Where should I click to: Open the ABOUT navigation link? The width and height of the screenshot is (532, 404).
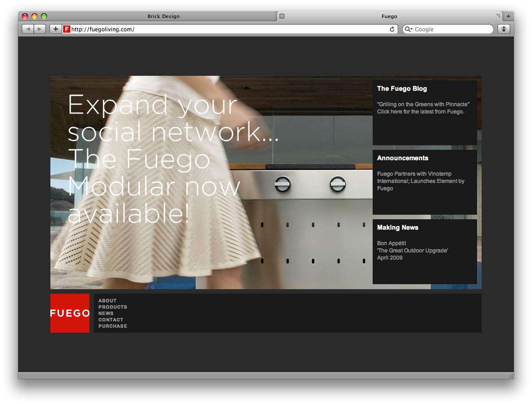107,301
